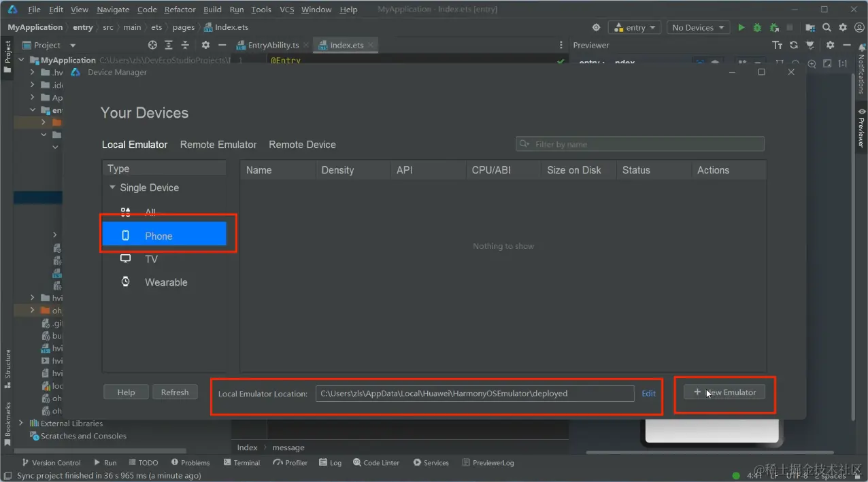The height and width of the screenshot is (482, 868).
Task: Click the Local Emulator Location path field
Action: tap(475, 394)
